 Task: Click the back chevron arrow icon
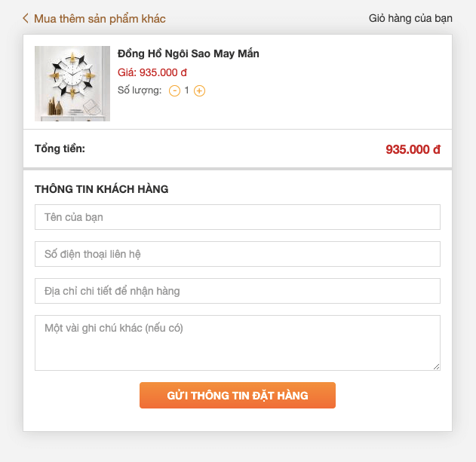(x=26, y=18)
